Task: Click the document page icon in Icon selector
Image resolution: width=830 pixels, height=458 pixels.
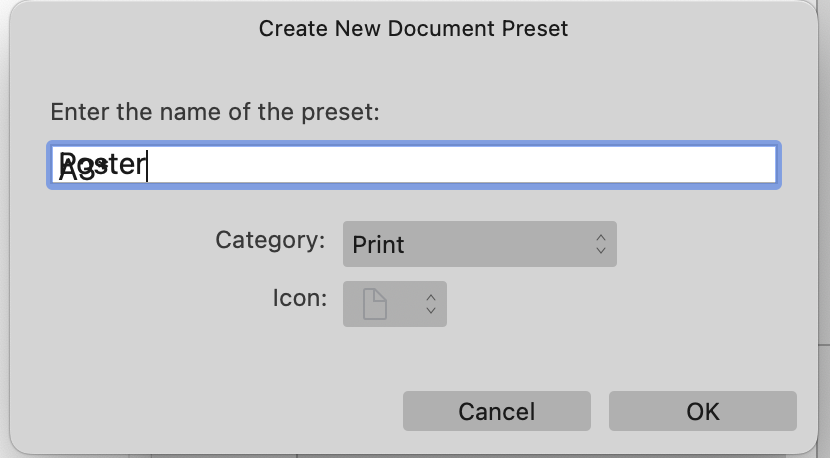Action: click(x=375, y=304)
